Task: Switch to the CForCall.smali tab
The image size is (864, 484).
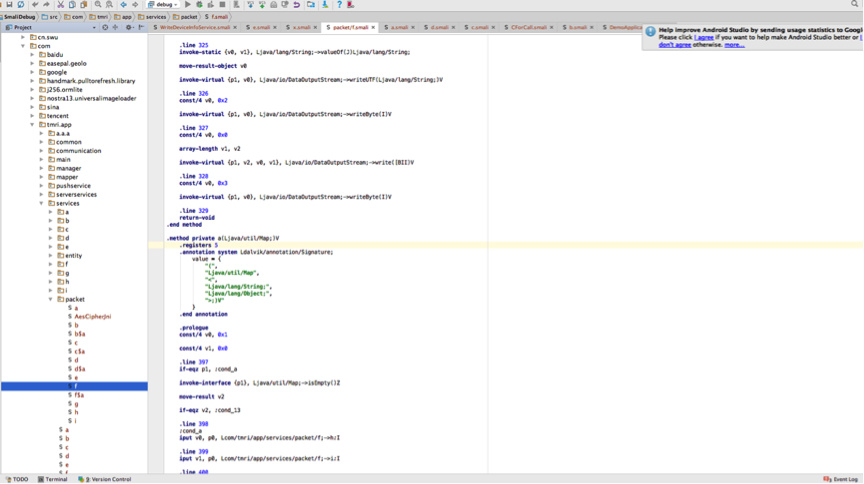Action: click(x=528, y=28)
